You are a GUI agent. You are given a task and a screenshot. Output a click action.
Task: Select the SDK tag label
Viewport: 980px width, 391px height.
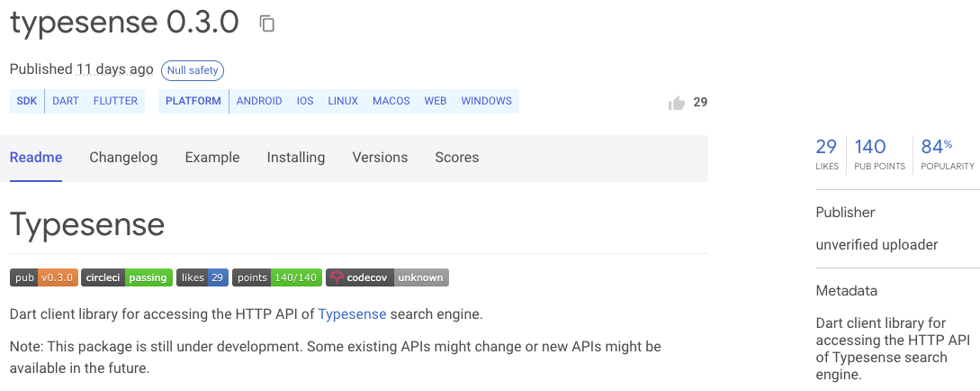(x=27, y=101)
